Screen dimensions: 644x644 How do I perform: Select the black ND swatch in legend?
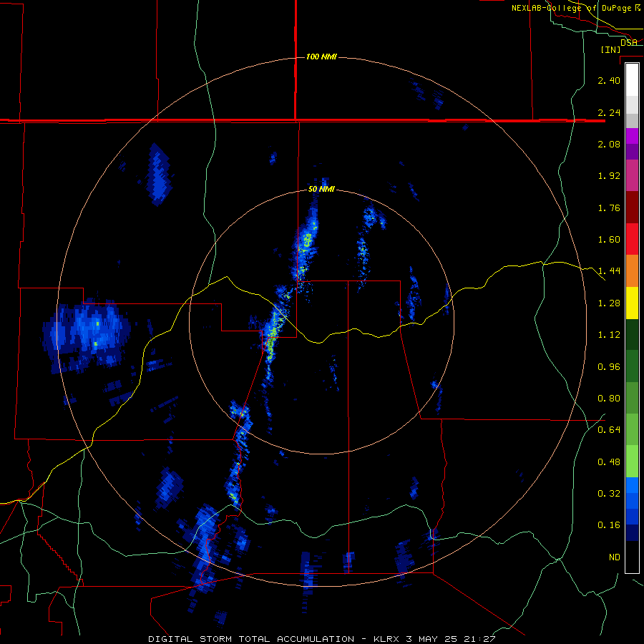coord(632,557)
